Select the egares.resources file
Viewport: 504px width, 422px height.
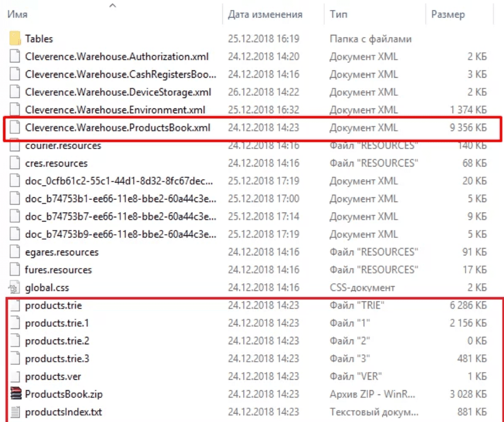click(61, 252)
